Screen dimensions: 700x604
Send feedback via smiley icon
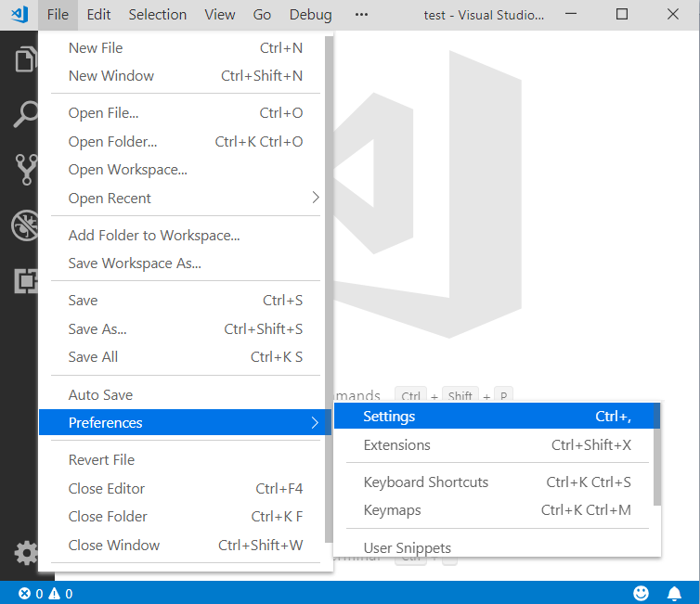tap(642, 593)
